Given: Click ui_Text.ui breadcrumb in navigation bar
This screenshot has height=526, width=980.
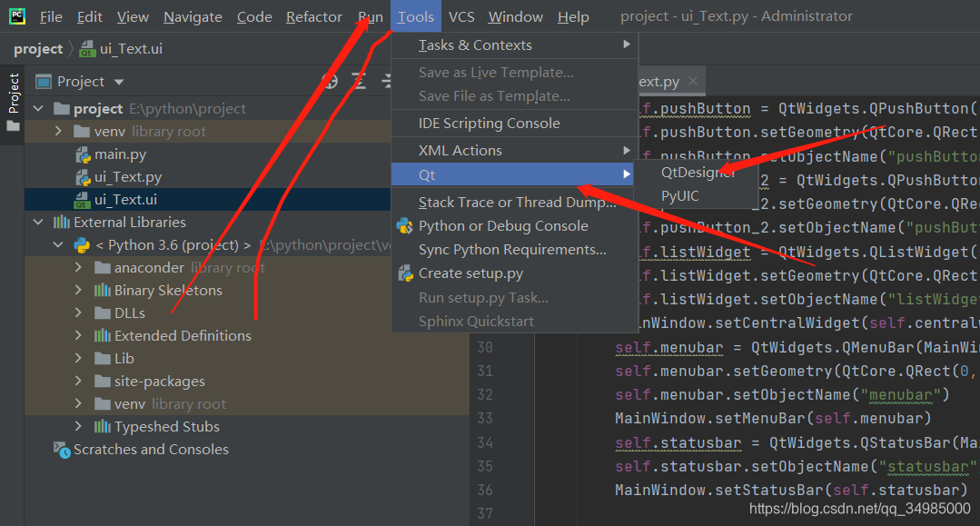Looking at the screenshot, I should coord(131,49).
